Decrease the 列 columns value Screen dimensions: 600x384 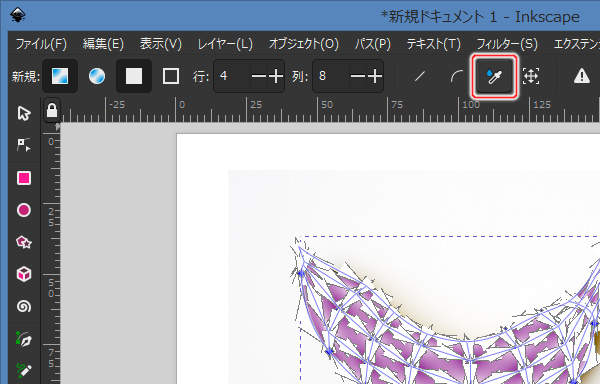pos(357,76)
